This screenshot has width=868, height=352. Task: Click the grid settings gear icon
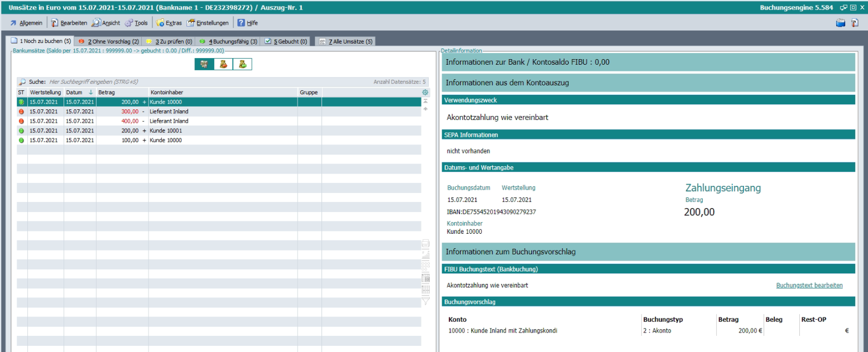click(x=425, y=92)
